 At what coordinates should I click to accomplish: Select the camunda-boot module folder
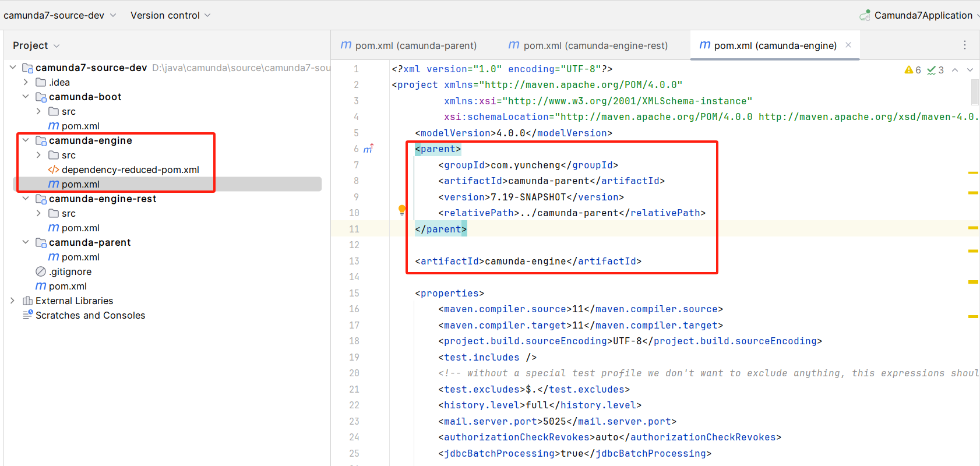[85, 97]
